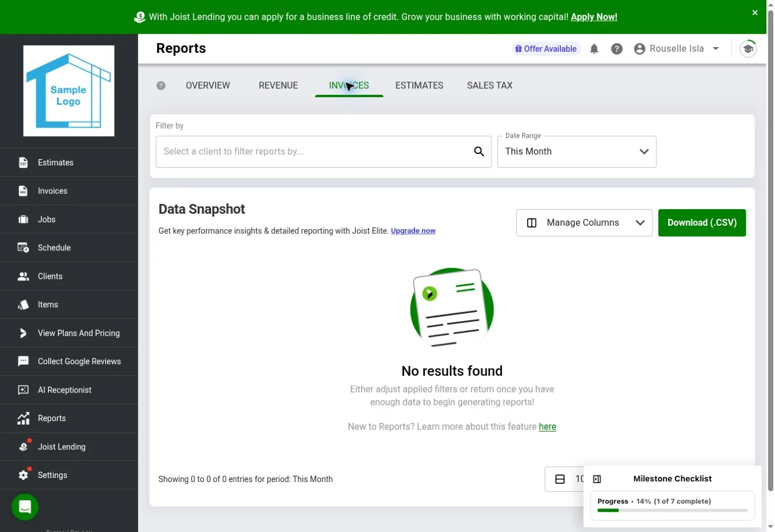Click the Offer Available badge
This screenshot has width=775, height=532.
coord(546,49)
